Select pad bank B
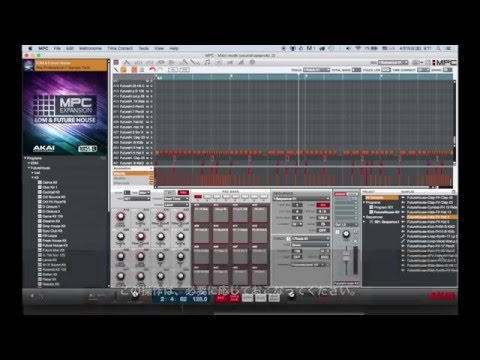The width and height of the screenshot is (480, 360). click(207, 197)
